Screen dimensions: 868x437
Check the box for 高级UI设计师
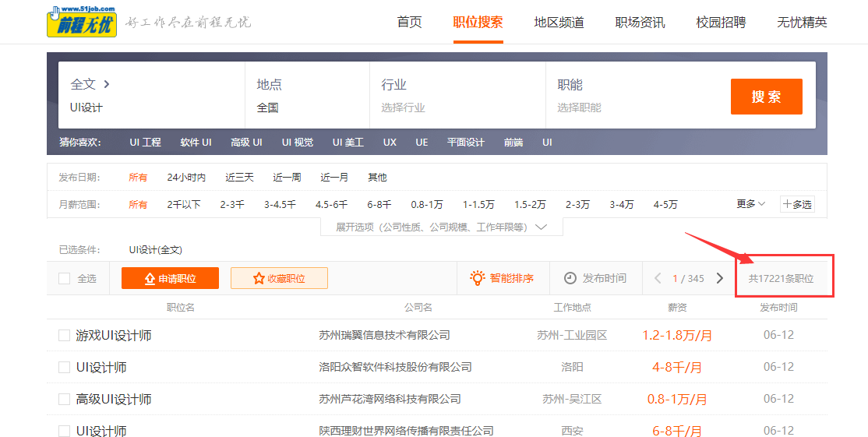click(64, 400)
